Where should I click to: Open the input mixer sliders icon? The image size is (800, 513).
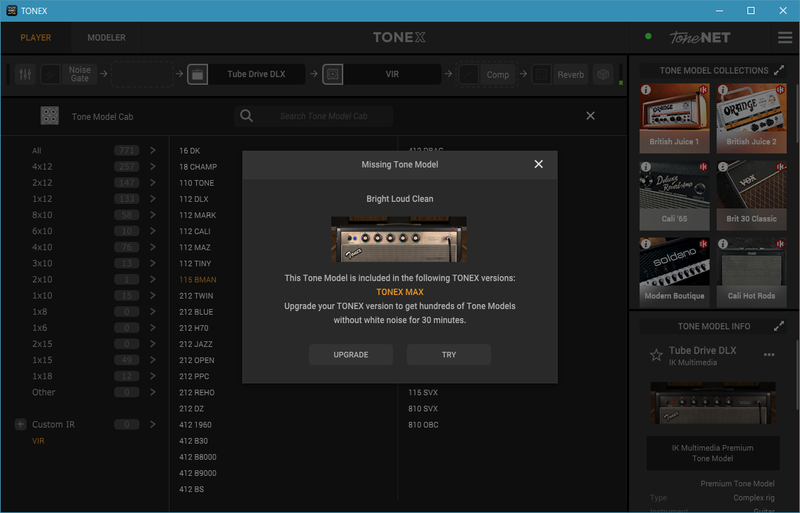[x=25, y=75]
